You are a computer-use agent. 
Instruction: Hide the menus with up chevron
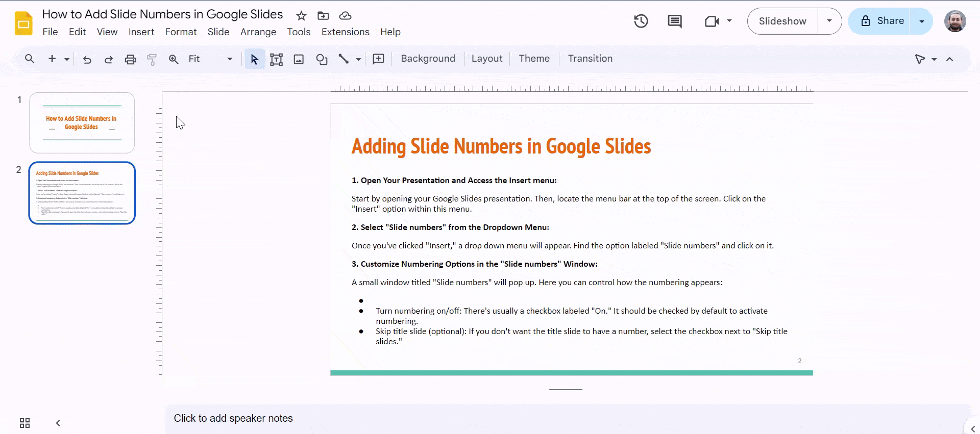tap(949, 59)
